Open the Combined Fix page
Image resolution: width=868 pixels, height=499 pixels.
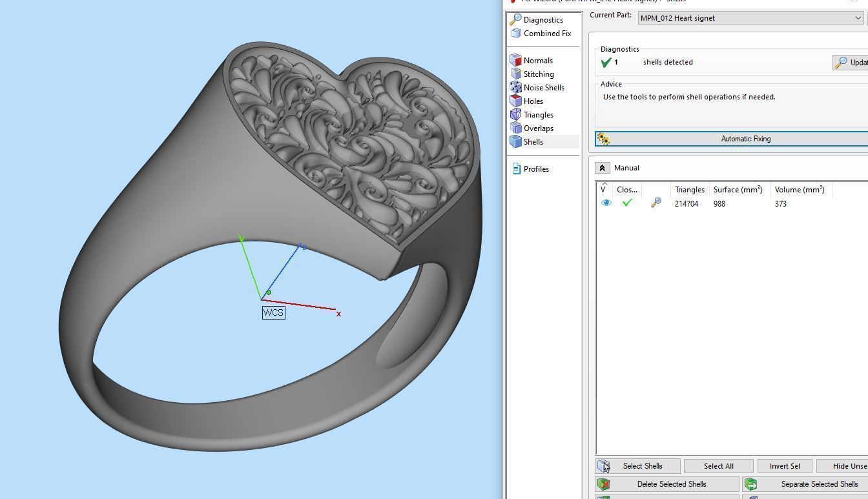coord(541,34)
